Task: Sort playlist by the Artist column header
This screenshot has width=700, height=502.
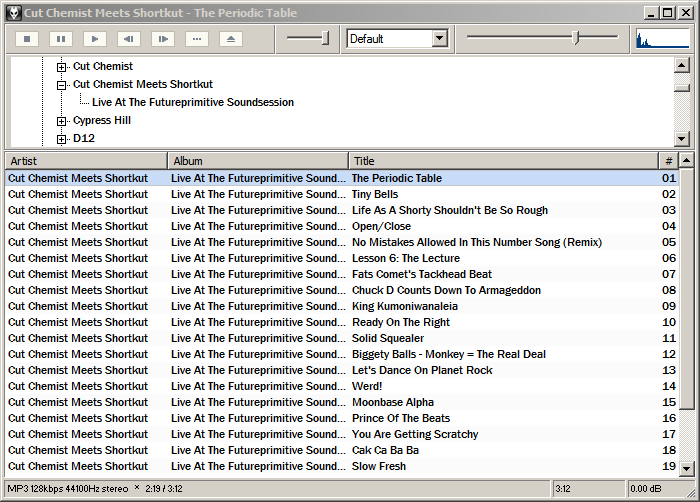Action: (85, 161)
